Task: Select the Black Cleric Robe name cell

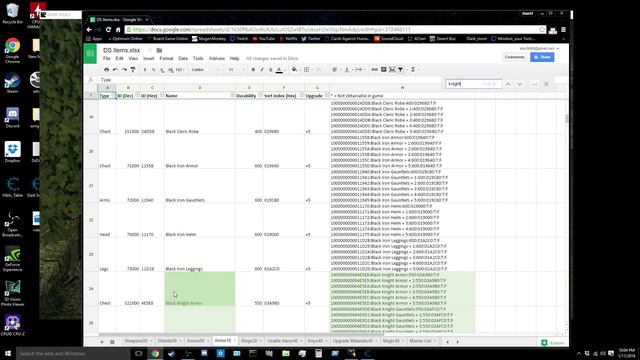Action: (200, 118)
